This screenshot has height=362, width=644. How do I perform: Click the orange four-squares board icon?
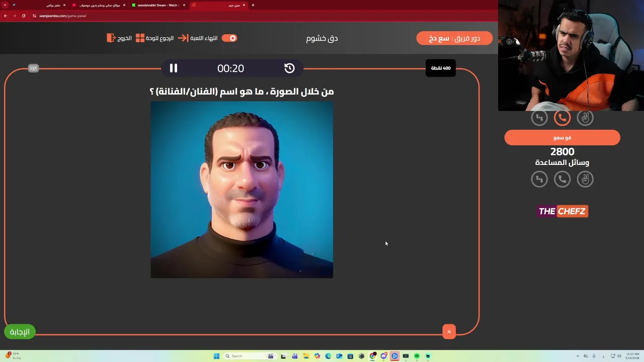click(x=140, y=38)
